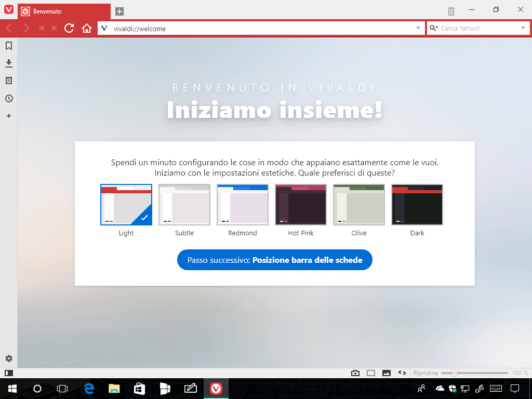Open page actions code icon
This screenshot has width=532, height=399.
402,373
